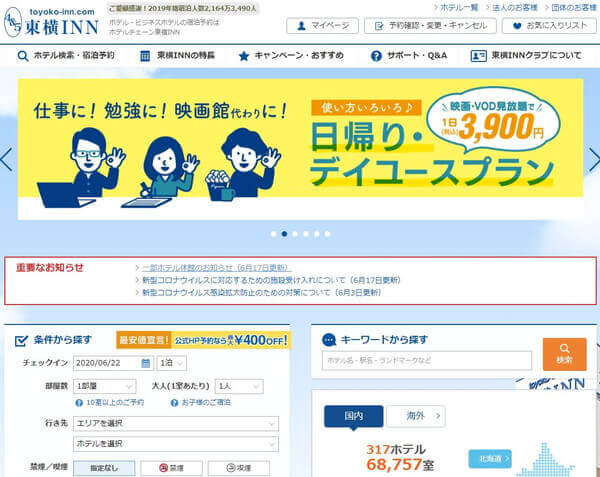The image size is (600, 477).
Task: Click お子様のご宿泊 link text
Action: pyautogui.click(x=206, y=403)
